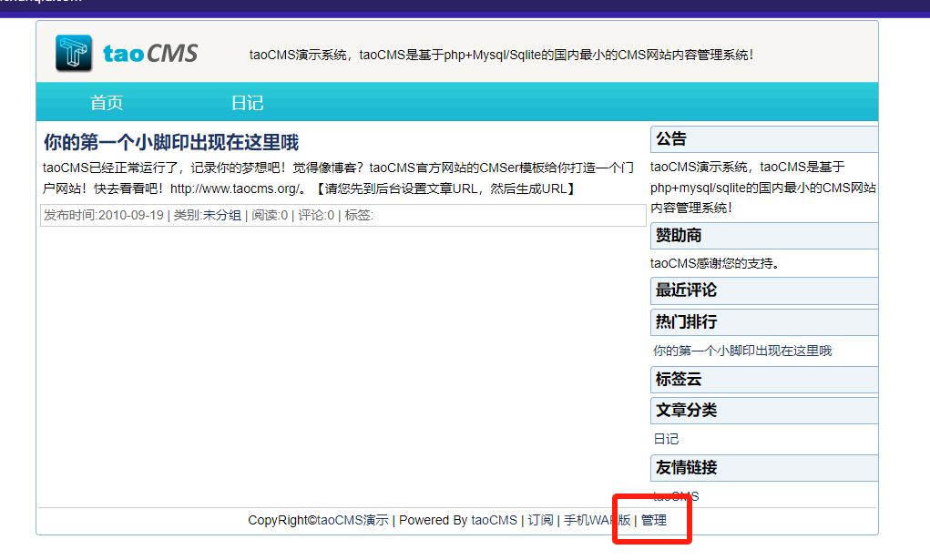Viewport: 930px width, 560px height.
Task: Click the article meta line showing 发布时间:2010-09-19
Action: coord(208,216)
